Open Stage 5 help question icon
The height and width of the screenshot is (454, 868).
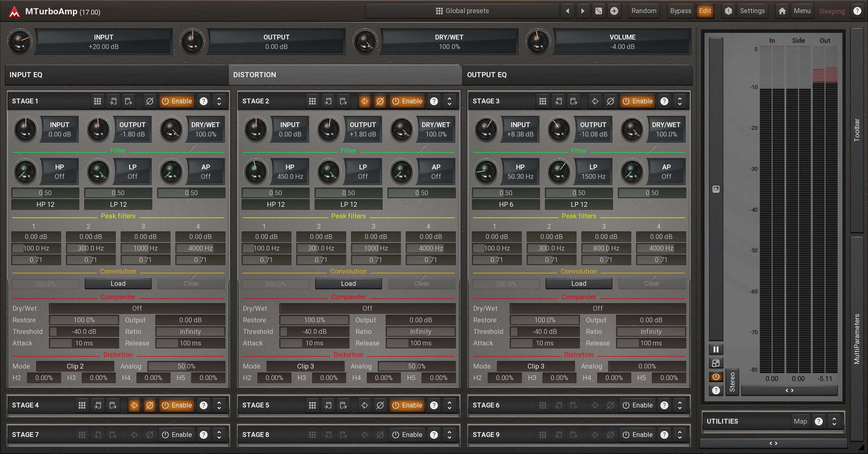click(x=434, y=405)
